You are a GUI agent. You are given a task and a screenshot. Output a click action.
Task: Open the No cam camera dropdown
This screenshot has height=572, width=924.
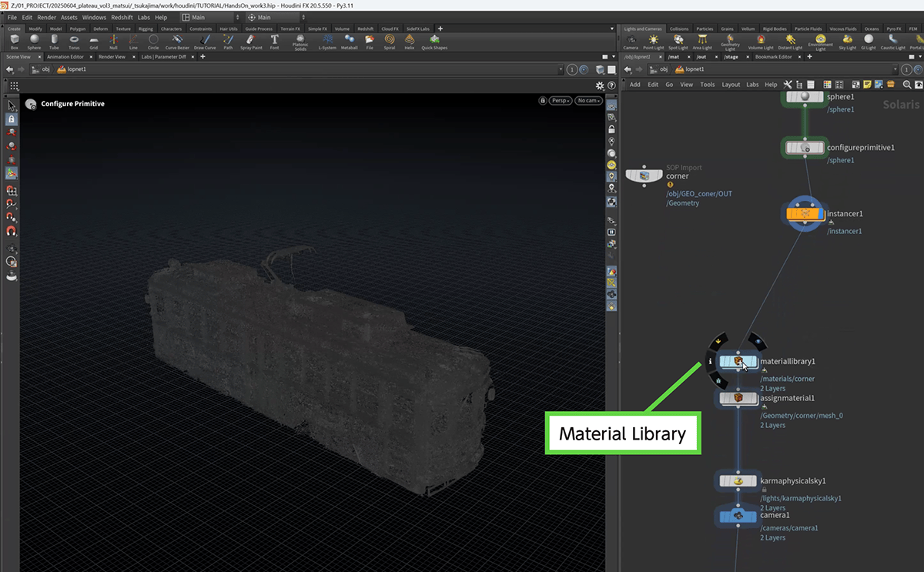(588, 101)
